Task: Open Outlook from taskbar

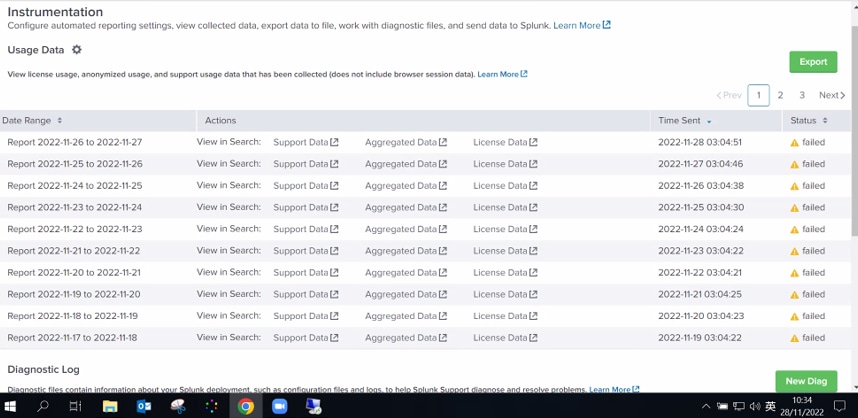Action: [144, 406]
